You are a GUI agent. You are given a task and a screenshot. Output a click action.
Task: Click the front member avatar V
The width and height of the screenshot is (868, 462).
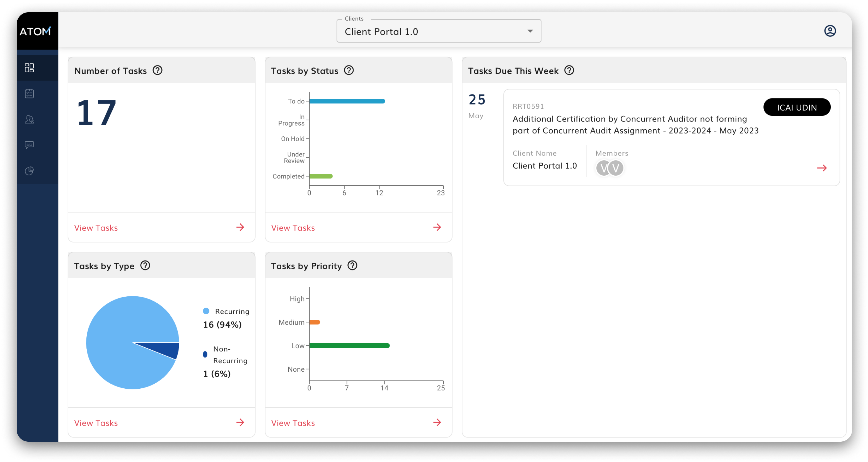(x=616, y=168)
